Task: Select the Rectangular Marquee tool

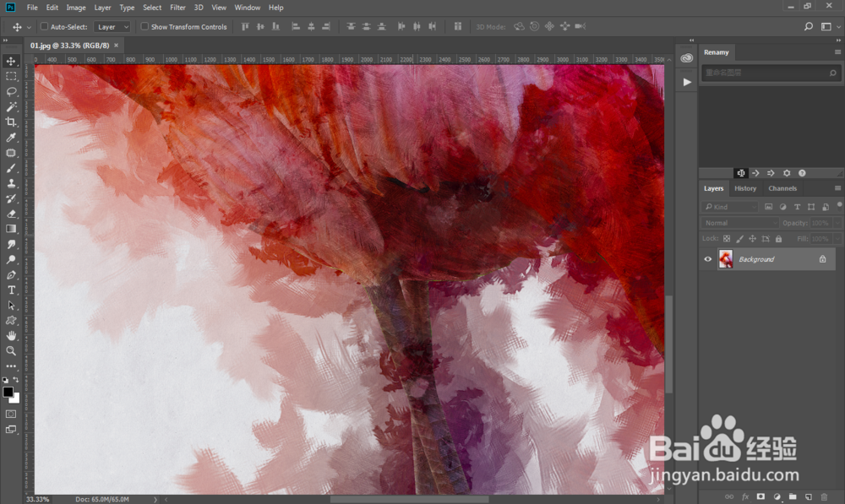Action: [11, 77]
